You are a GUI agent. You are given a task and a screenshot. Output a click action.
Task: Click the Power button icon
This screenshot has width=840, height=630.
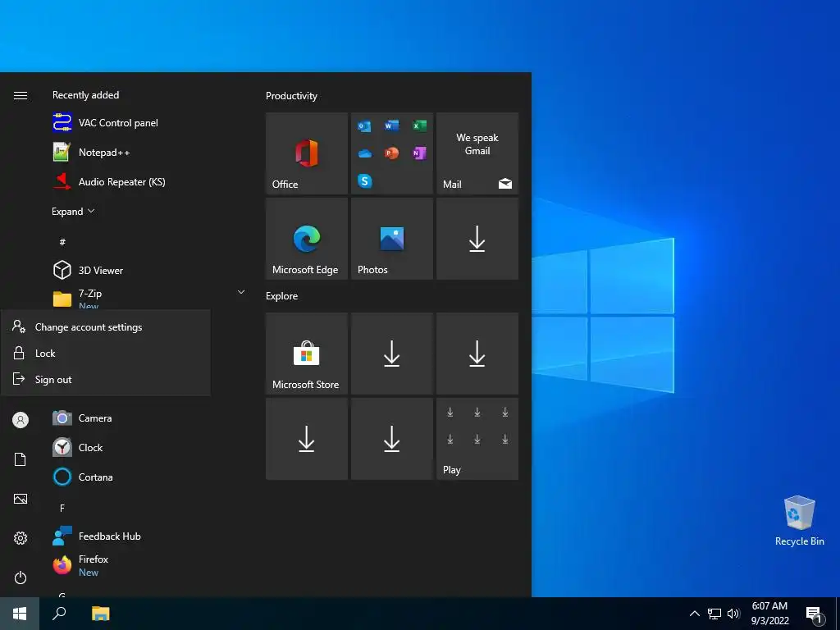coord(21,577)
